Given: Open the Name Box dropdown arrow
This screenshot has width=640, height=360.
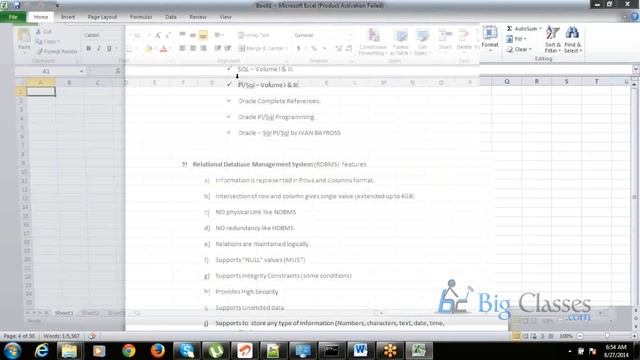Looking at the screenshot, I should [82, 71].
